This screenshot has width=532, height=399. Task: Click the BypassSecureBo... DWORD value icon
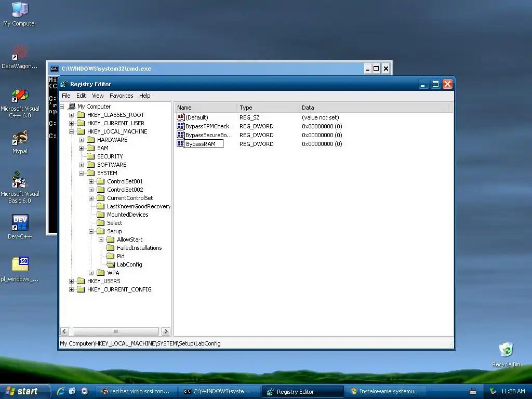(x=180, y=135)
